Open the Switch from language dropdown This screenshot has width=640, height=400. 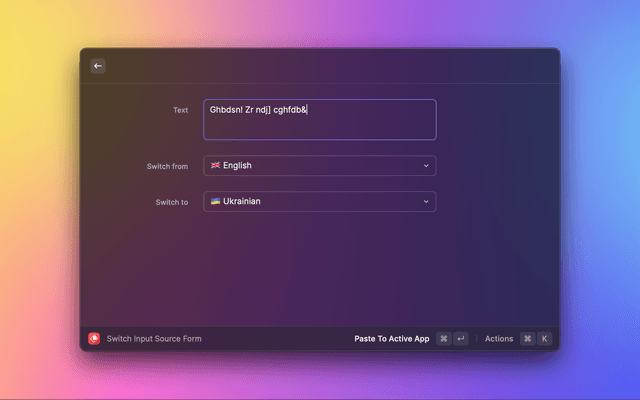click(319, 166)
